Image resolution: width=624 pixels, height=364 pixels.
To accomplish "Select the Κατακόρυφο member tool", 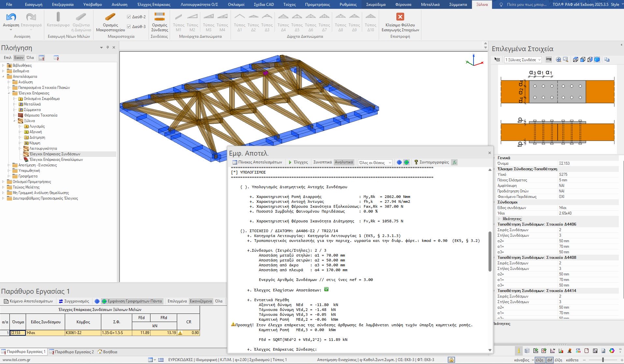I will (58, 17).
